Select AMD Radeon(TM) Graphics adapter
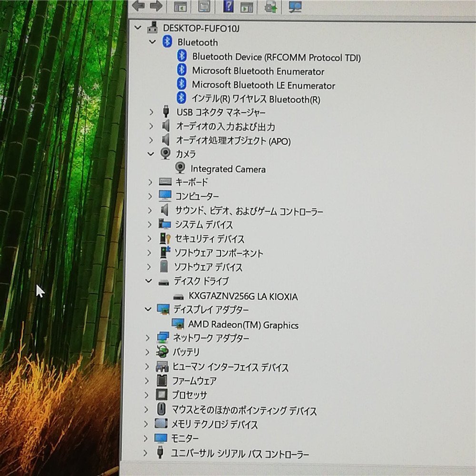 point(243,325)
